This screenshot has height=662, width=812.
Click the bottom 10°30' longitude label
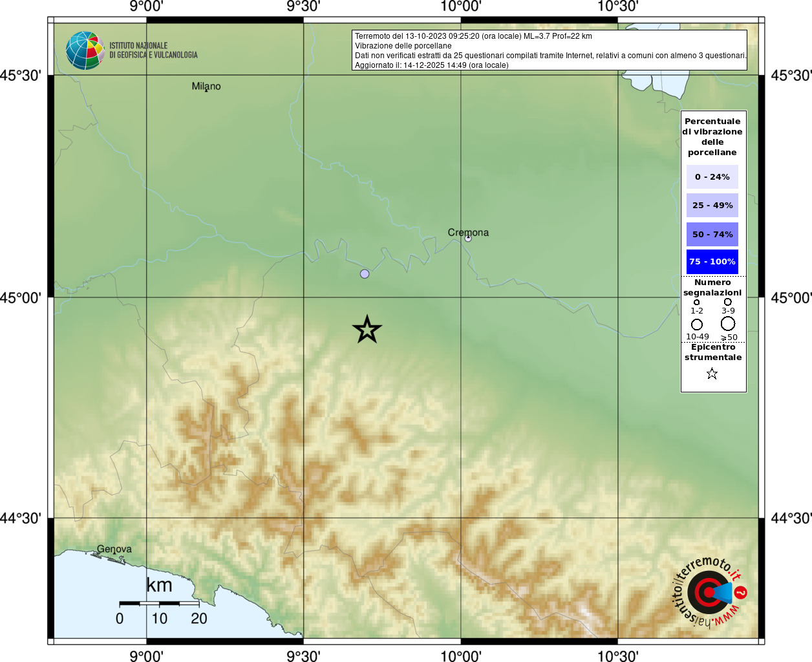click(x=618, y=656)
